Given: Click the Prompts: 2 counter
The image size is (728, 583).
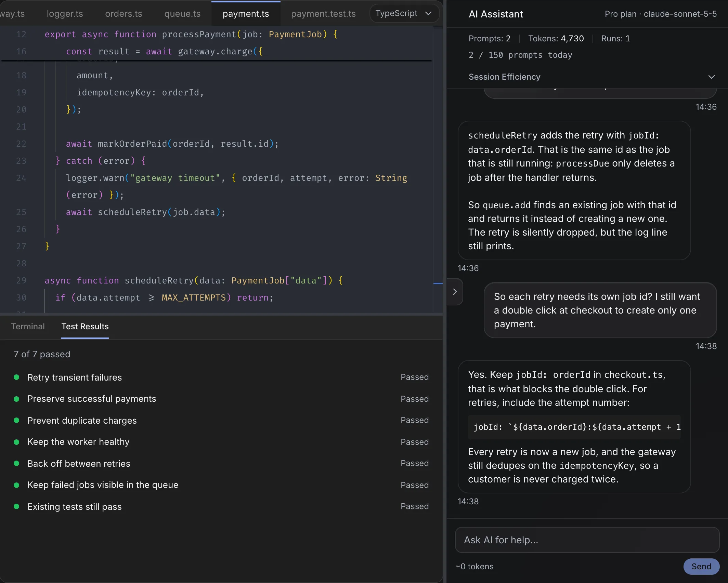Looking at the screenshot, I should (x=490, y=38).
